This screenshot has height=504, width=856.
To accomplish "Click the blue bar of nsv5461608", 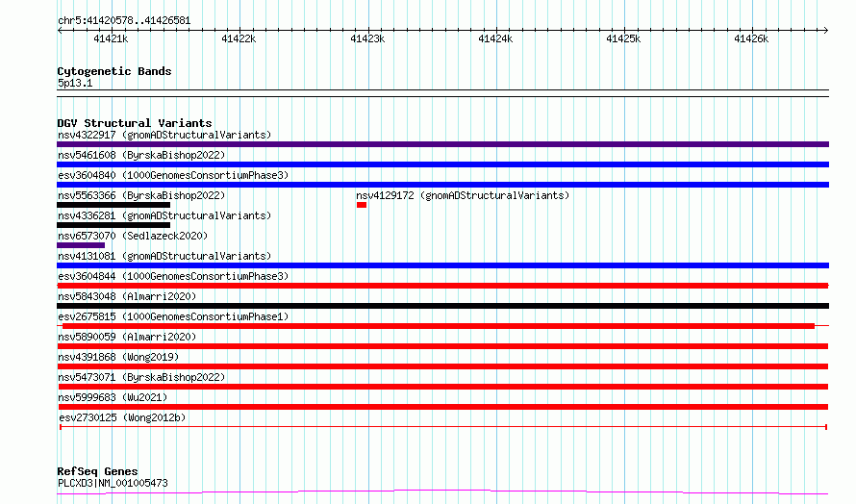I will (x=442, y=164).
